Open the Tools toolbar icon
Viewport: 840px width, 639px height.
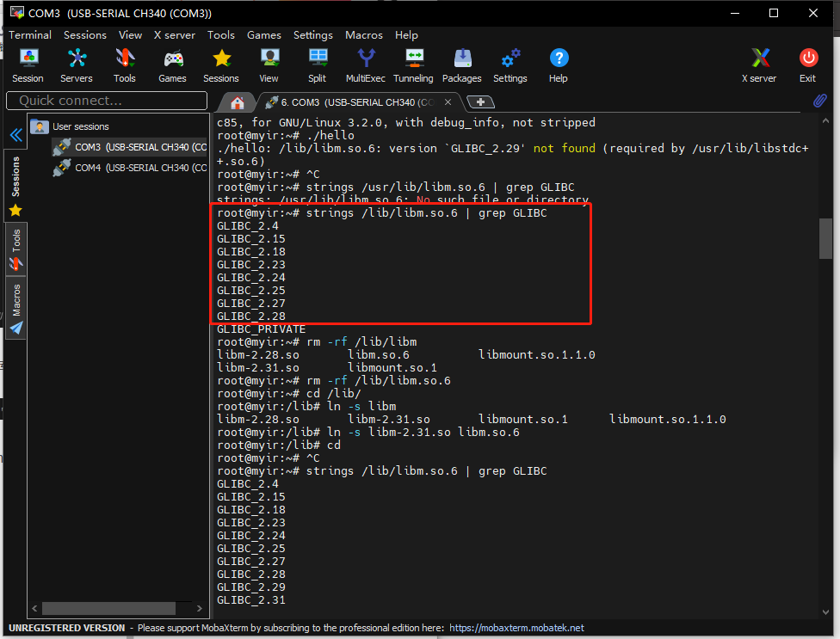[124, 65]
